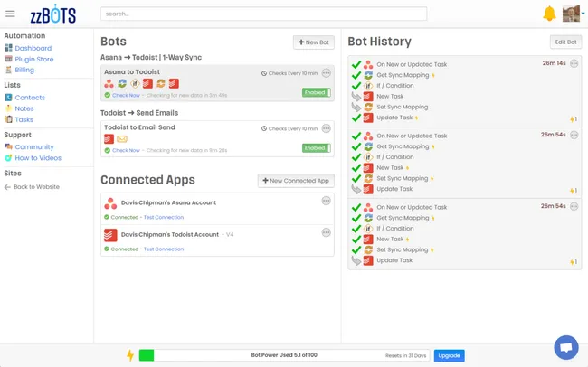Add a New Connected App
588x367 pixels.
pos(296,180)
